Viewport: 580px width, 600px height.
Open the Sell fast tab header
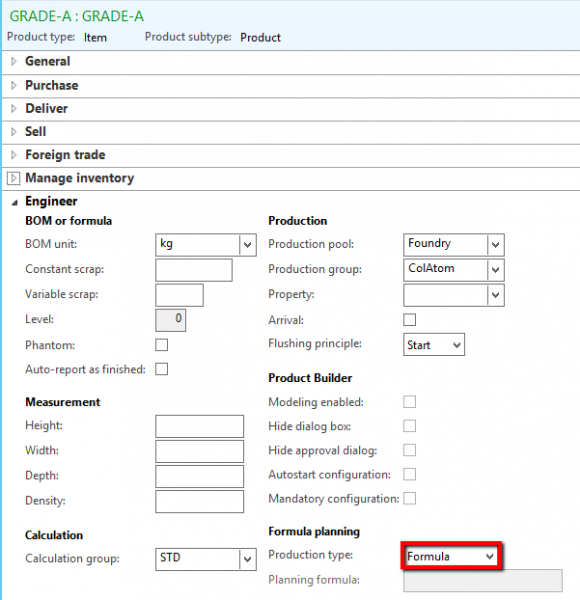pos(291,132)
